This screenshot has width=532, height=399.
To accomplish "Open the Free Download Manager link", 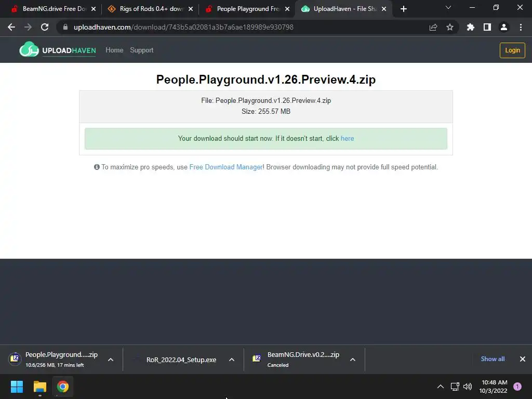I will pyautogui.click(x=226, y=167).
